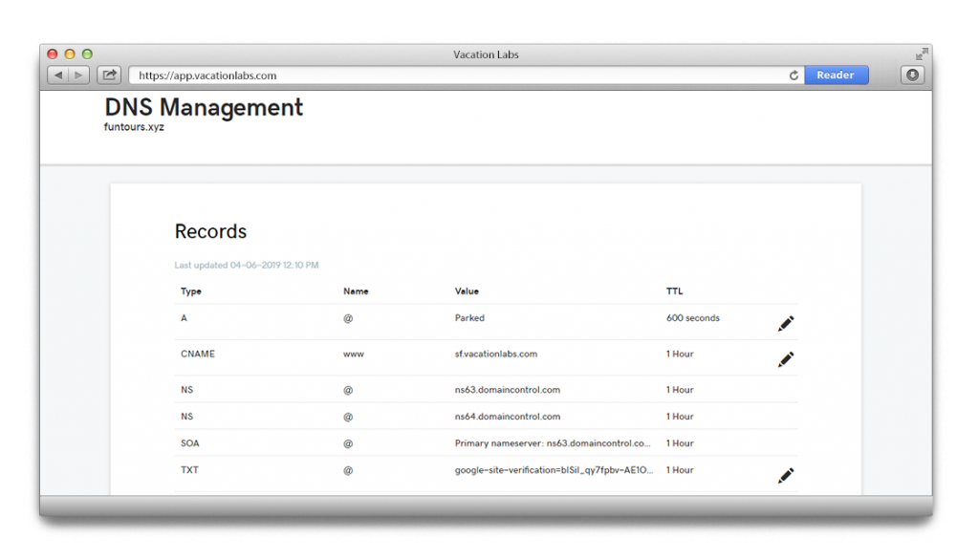Edit the CNAME record with the pencil icon
This screenshot has height=560, width=979.
click(786, 359)
